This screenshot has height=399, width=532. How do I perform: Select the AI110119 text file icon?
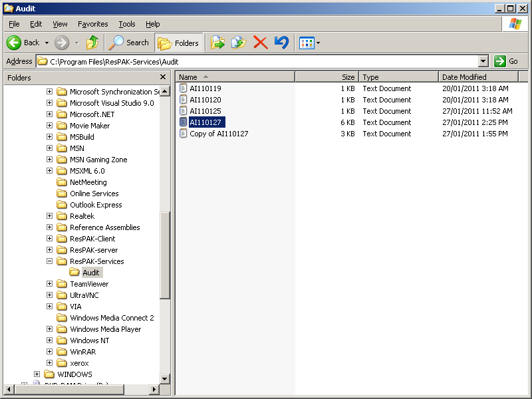point(184,88)
